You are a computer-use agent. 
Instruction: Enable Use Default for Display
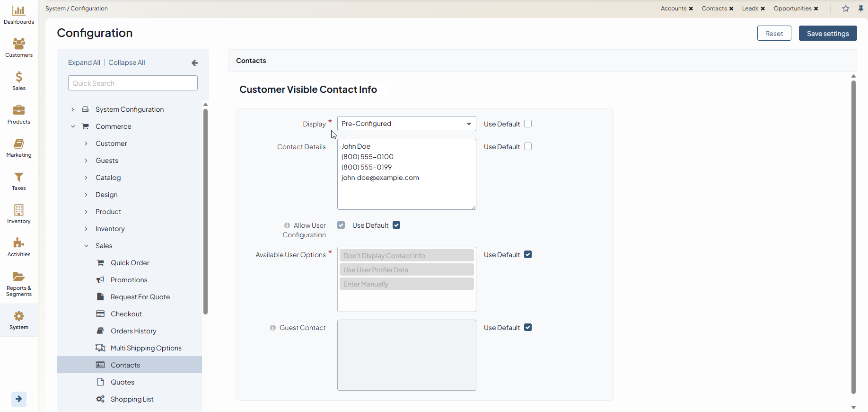point(528,124)
